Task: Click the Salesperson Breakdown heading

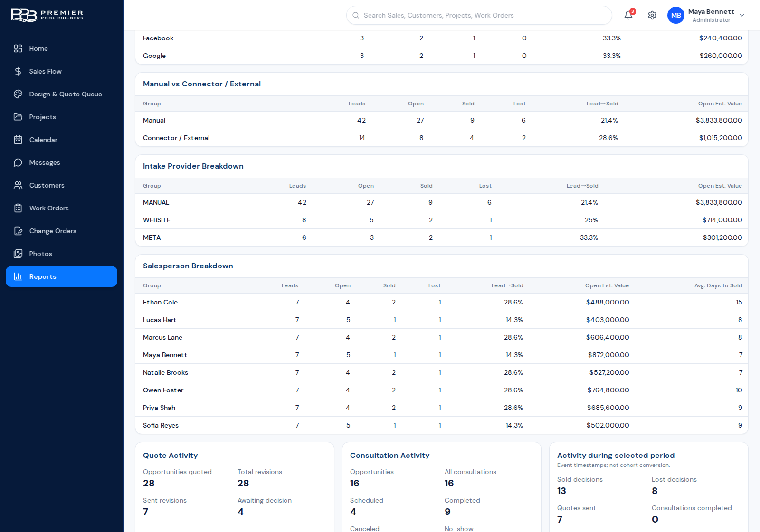Action: 188,266
